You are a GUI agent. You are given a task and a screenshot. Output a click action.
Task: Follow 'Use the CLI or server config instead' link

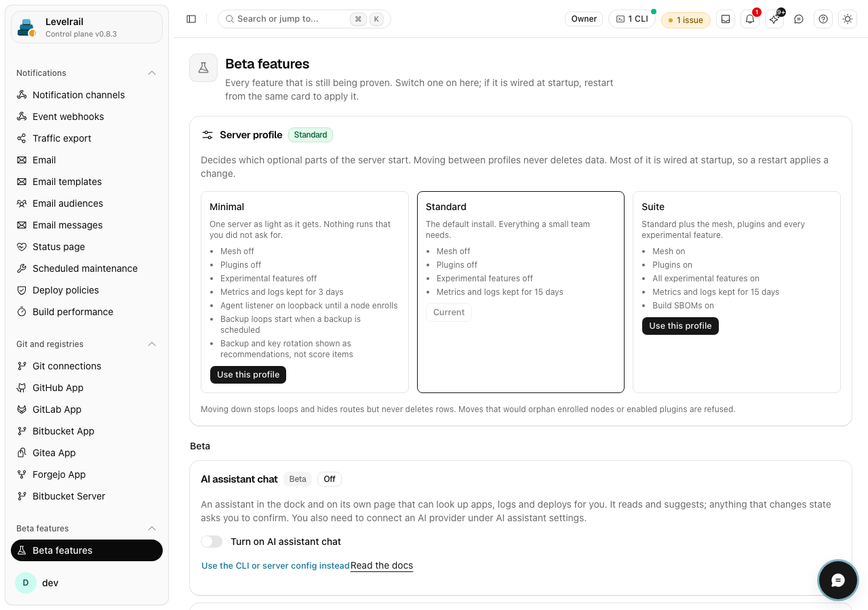(x=275, y=565)
